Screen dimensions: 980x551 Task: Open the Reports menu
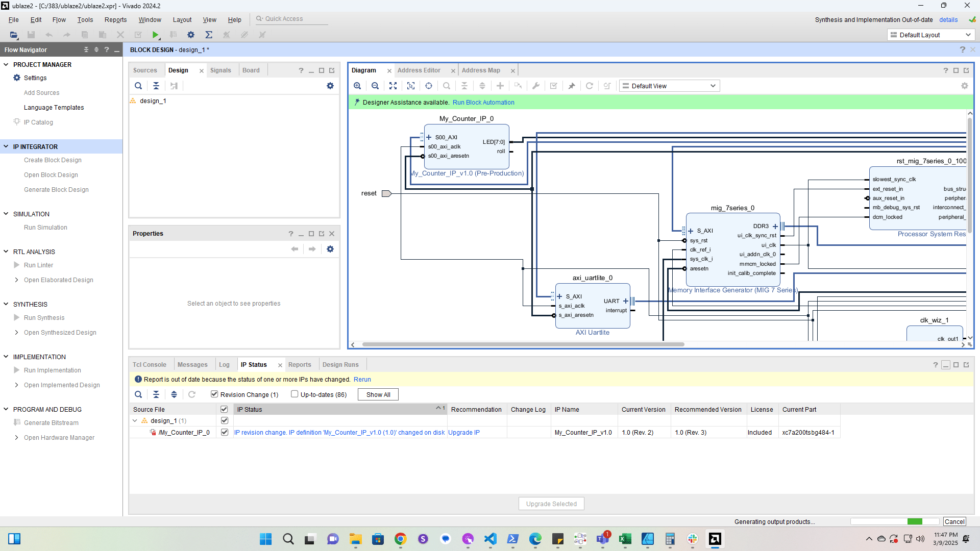(x=115, y=19)
